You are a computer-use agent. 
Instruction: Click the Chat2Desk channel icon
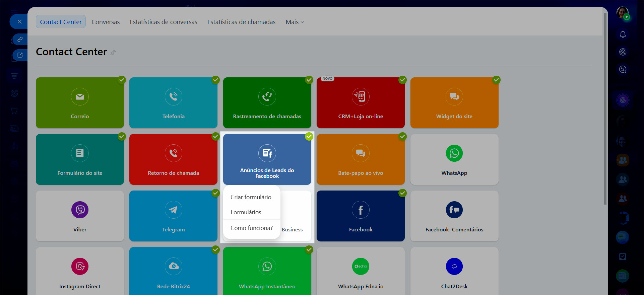[x=454, y=267]
